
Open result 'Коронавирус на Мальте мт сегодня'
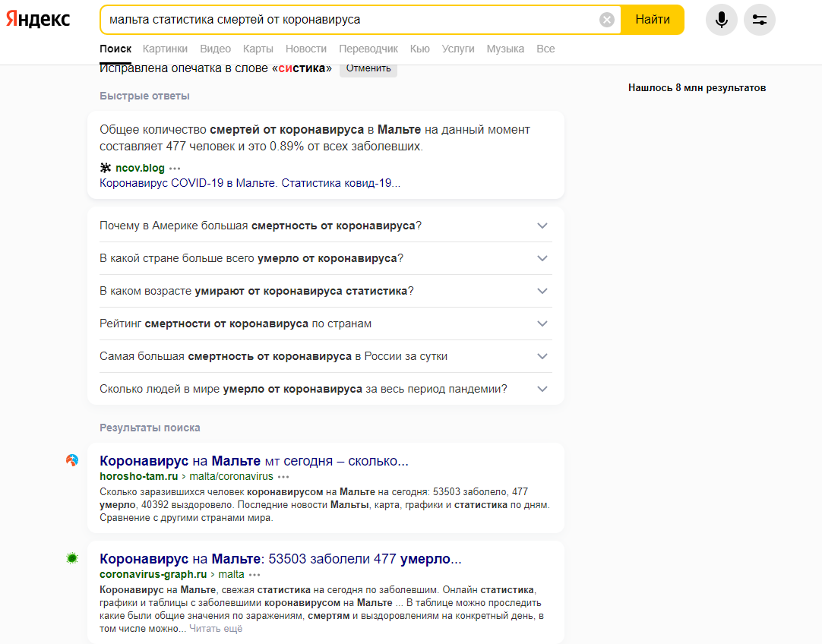pyautogui.click(x=254, y=461)
